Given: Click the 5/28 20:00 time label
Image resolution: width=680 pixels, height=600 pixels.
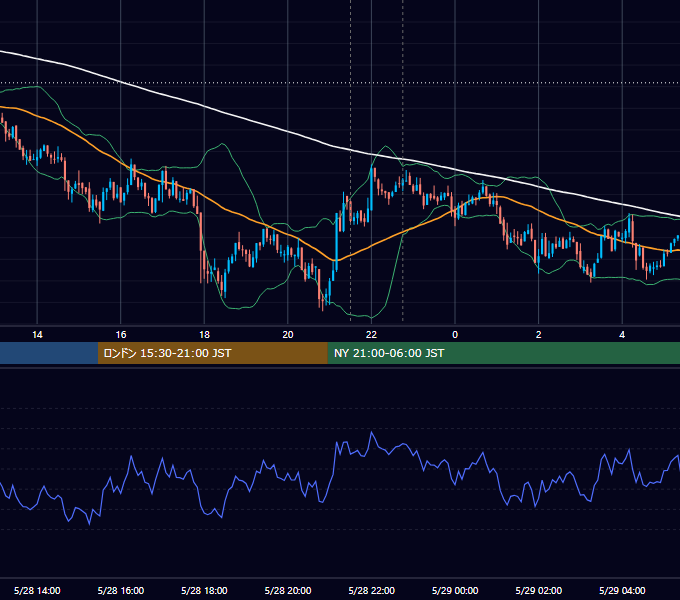Looking at the screenshot, I should coord(288,590).
